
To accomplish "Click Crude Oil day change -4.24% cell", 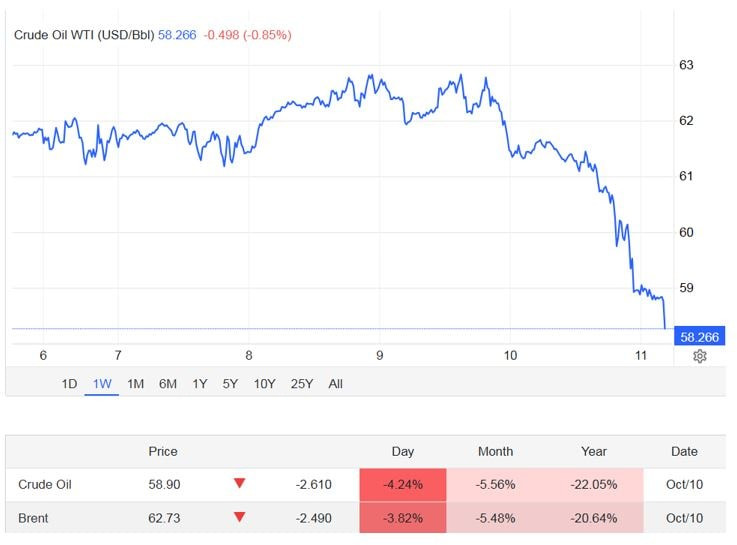I will point(403,485).
